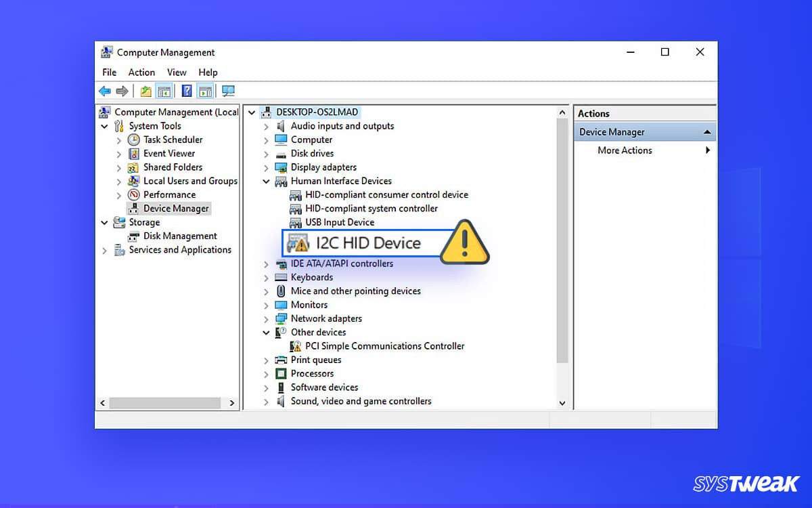Toggle the Show/Hide Console Tree icon
The width and height of the screenshot is (812, 508).
pos(164,91)
